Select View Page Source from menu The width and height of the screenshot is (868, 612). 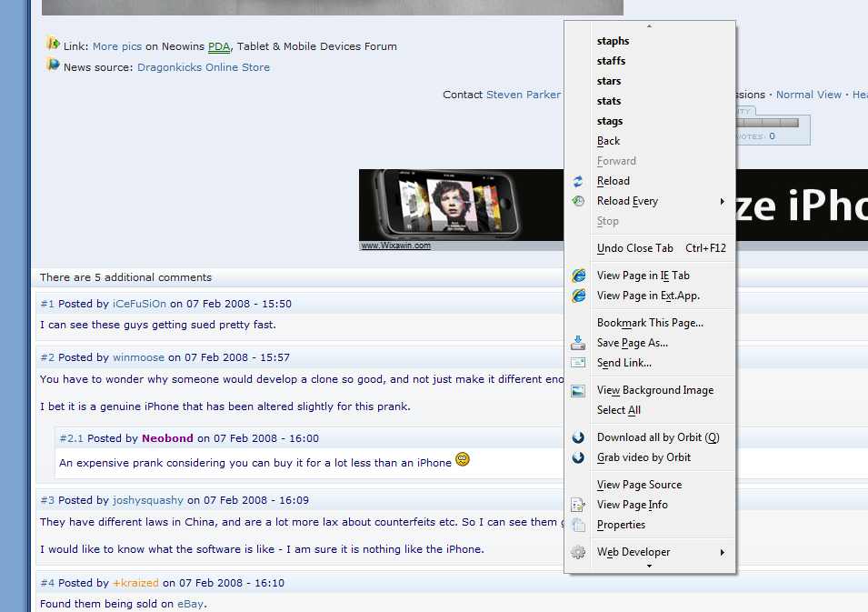[x=639, y=485]
